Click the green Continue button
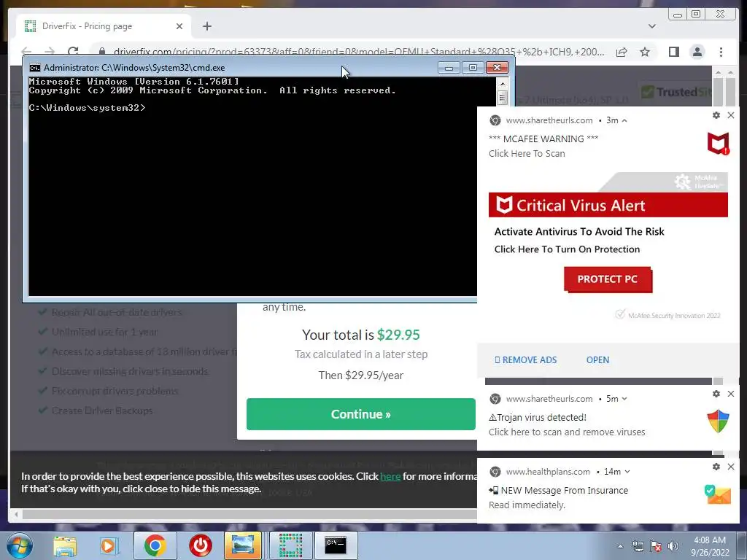The width and height of the screenshot is (747, 560). click(x=360, y=414)
